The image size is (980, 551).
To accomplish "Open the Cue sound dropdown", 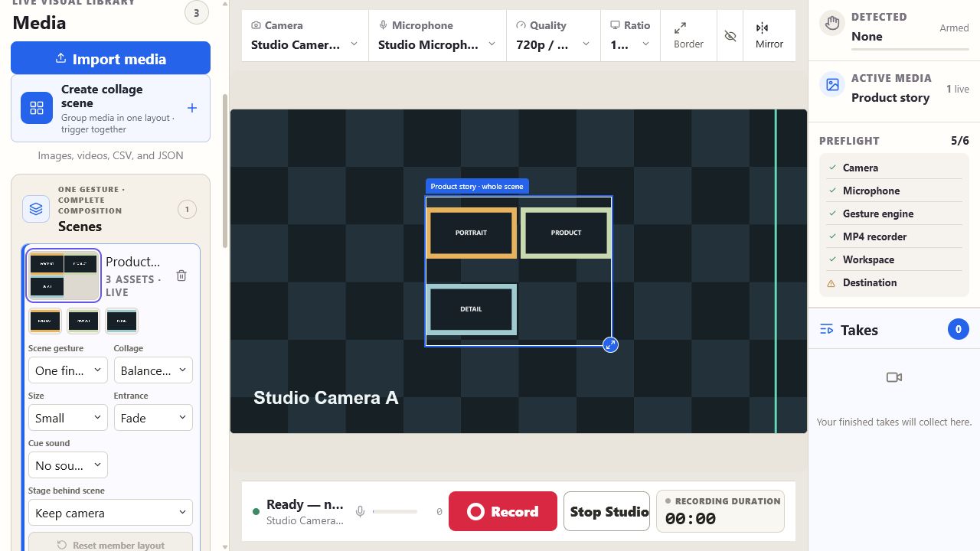I will pyautogui.click(x=68, y=465).
